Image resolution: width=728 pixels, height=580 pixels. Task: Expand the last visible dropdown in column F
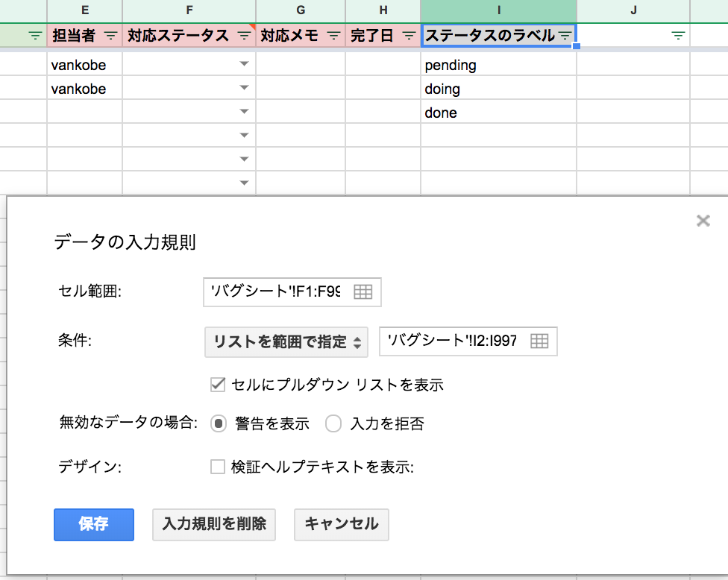pos(245,183)
